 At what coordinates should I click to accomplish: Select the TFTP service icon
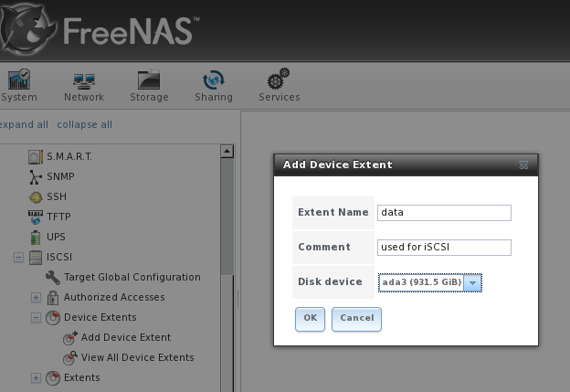coord(36,217)
